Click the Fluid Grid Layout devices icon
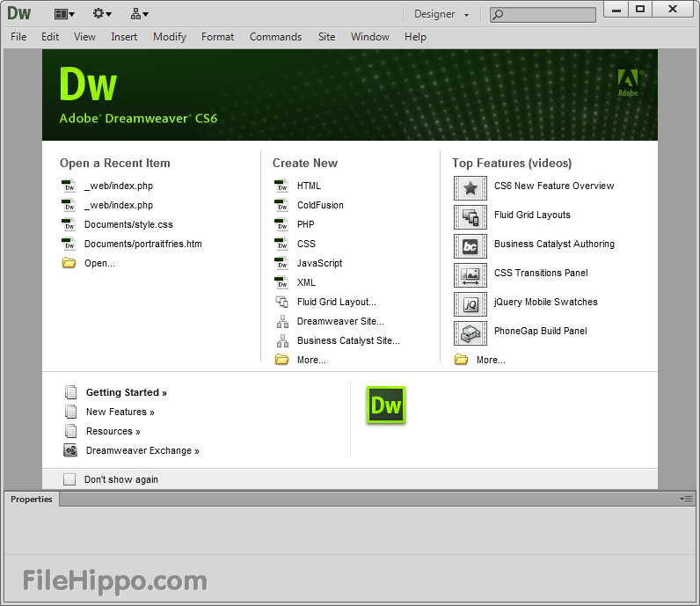The height and width of the screenshot is (606, 700). [281, 302]
